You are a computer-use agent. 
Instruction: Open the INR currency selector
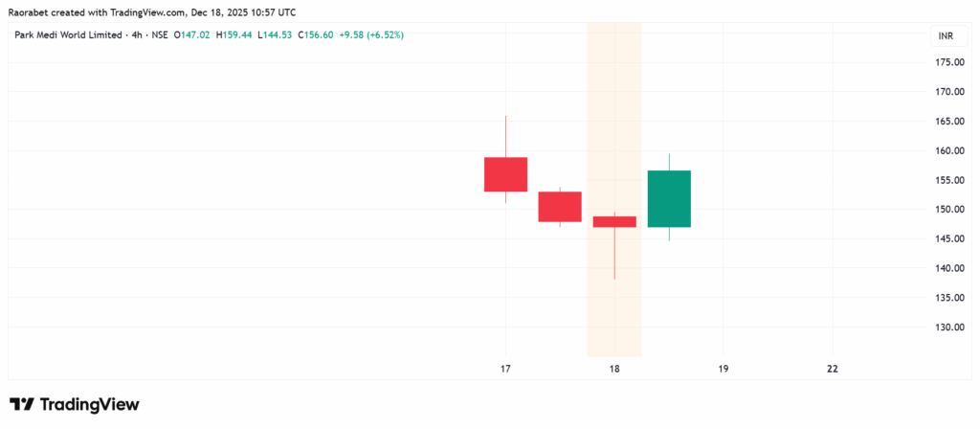[x=946, y=36]
